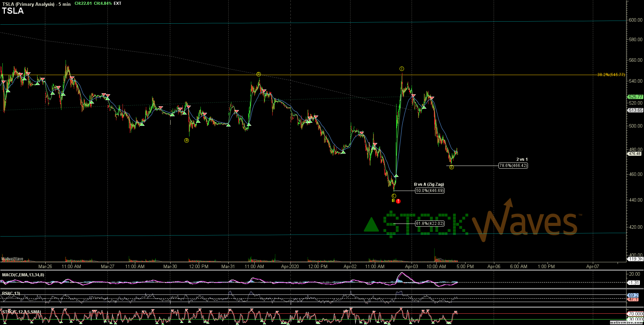
Task: Click the 525.77 green price tag
Action: coord(635,97)
